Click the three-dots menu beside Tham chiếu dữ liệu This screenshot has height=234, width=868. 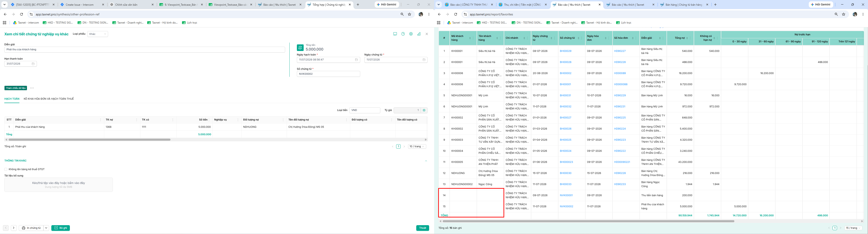(x=32, y=88)
